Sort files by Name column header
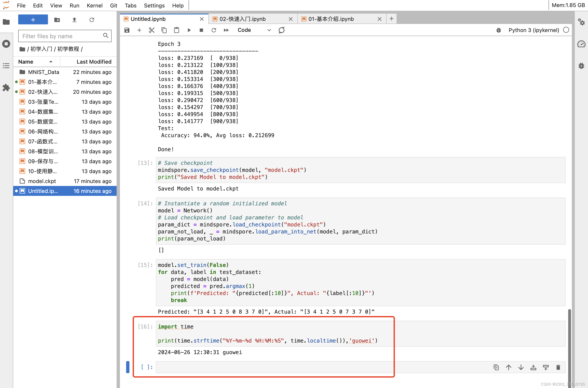This screenshot has width=588, height=388. click(x=36, y=62)
